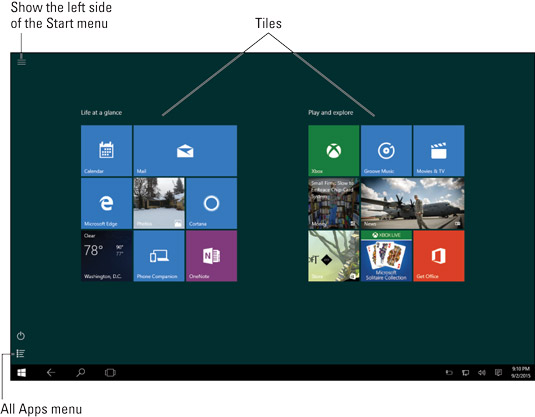Click the network icon in the system tray
Screen dimensions: 535x417
[465, 373]
